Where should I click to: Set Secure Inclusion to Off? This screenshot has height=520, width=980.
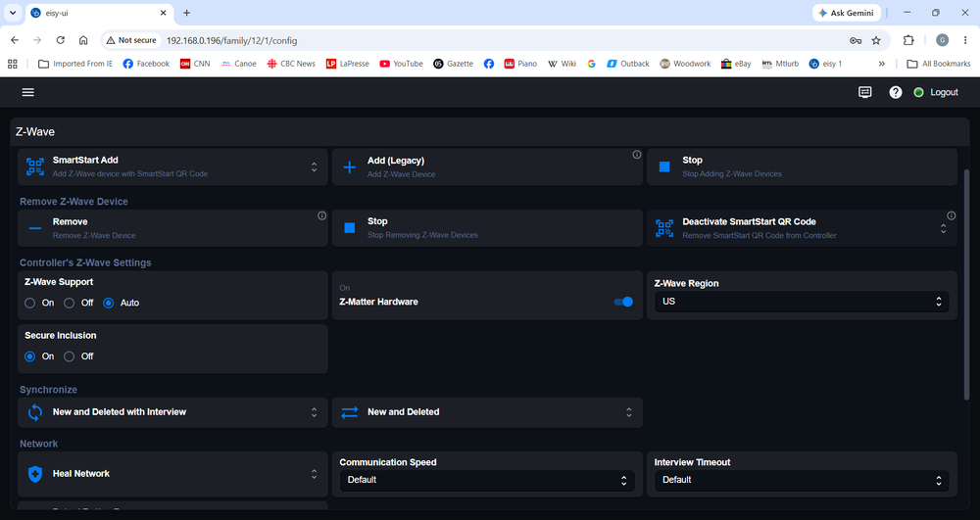click(70, 356)
